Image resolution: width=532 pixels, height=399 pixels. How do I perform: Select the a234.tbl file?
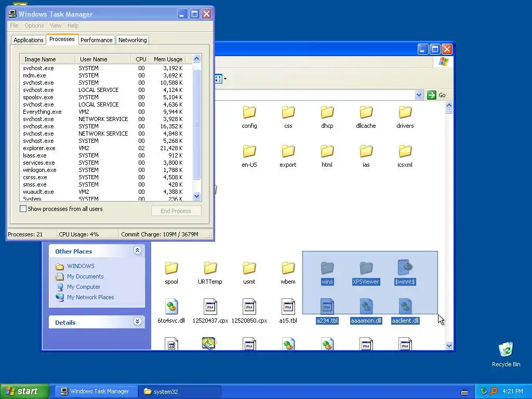pyautogui.click(x=327, y=312)
